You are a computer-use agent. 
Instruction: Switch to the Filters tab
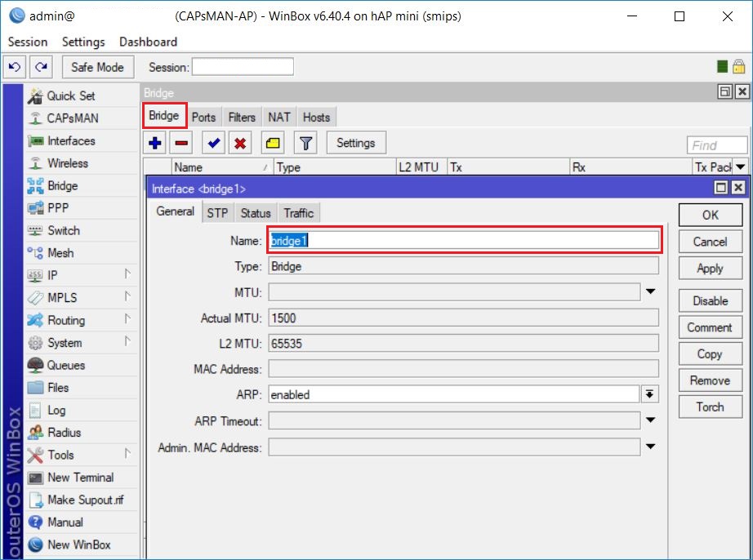tap(242, 118)
